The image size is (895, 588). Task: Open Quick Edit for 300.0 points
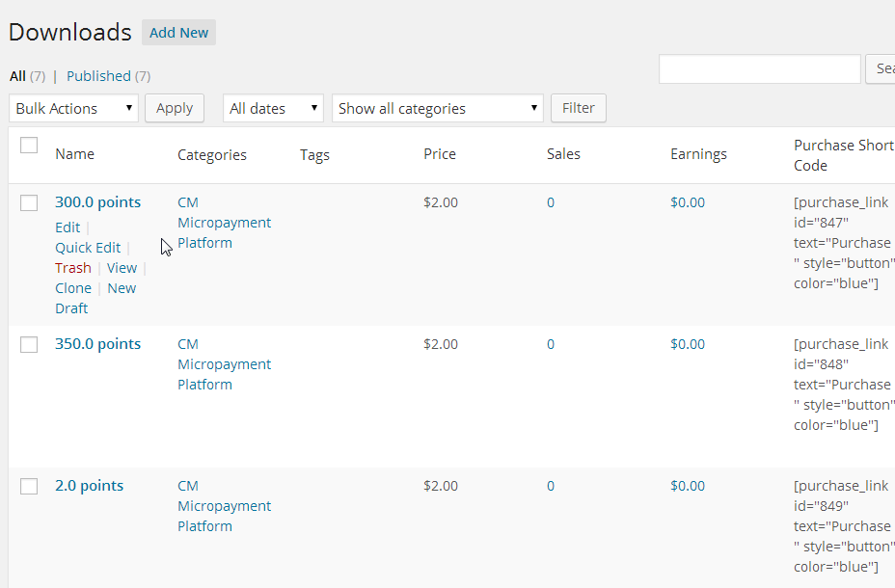(x=88, y=248)
